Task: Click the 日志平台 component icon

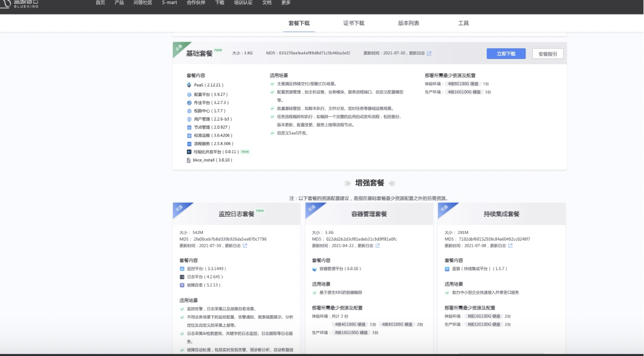Action: click(x=182, y=277)
